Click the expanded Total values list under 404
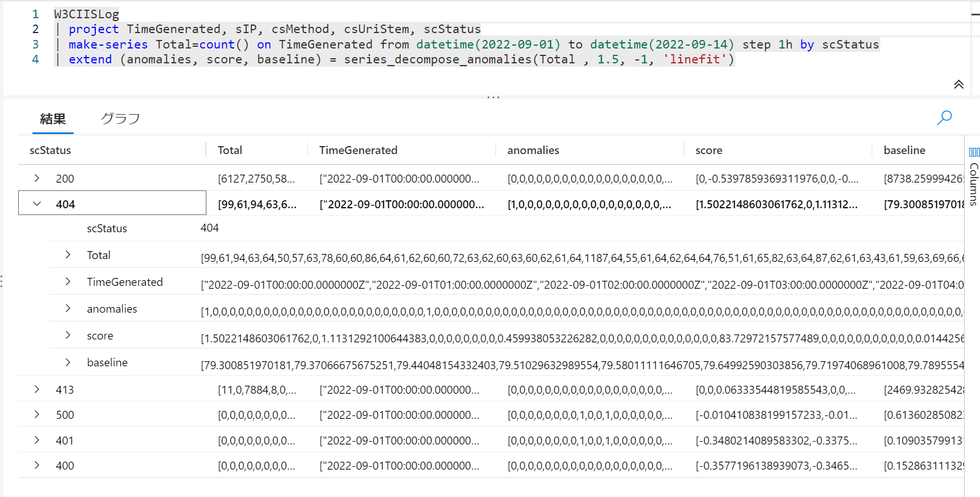Viewport: 980px width, 497px height. tap(582, 258)
